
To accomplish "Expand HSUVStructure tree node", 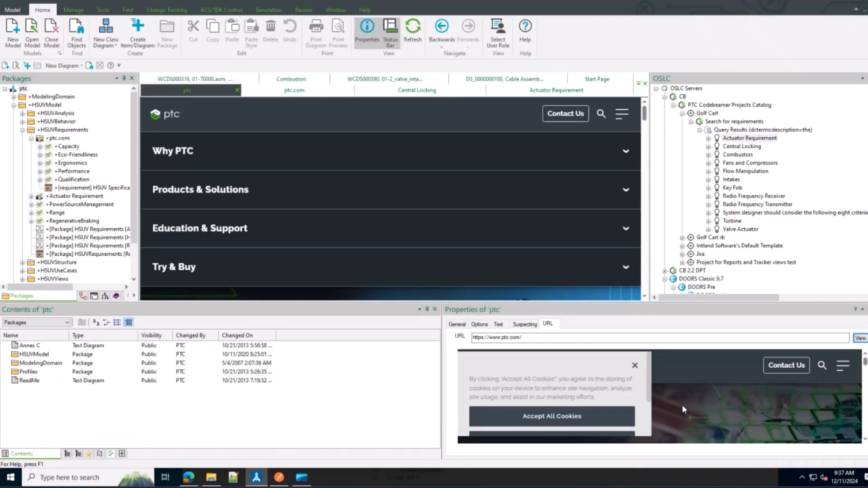I will [22, 263].
